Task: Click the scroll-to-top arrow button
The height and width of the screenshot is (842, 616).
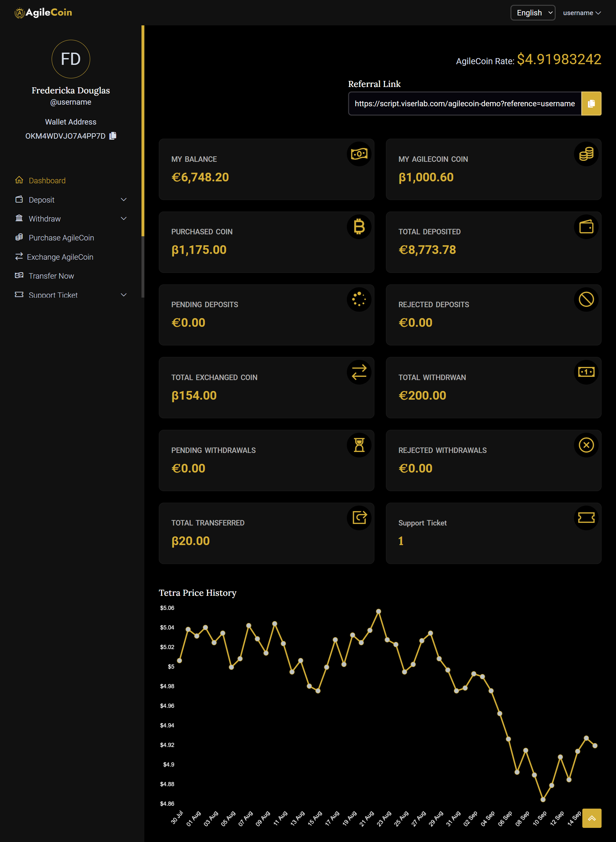Action: pos(591,818)
